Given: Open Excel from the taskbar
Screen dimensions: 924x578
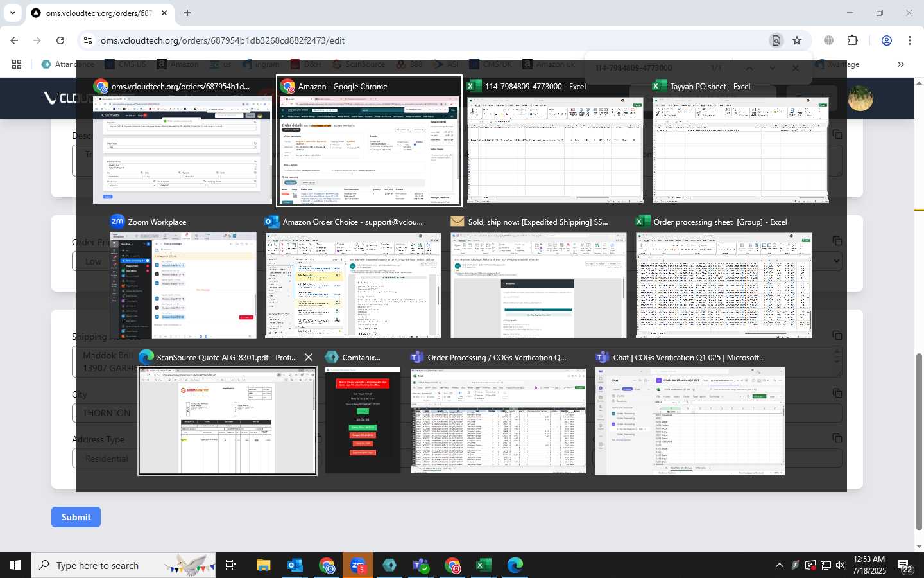Looking at the screenshot, I should coord(484,565).
